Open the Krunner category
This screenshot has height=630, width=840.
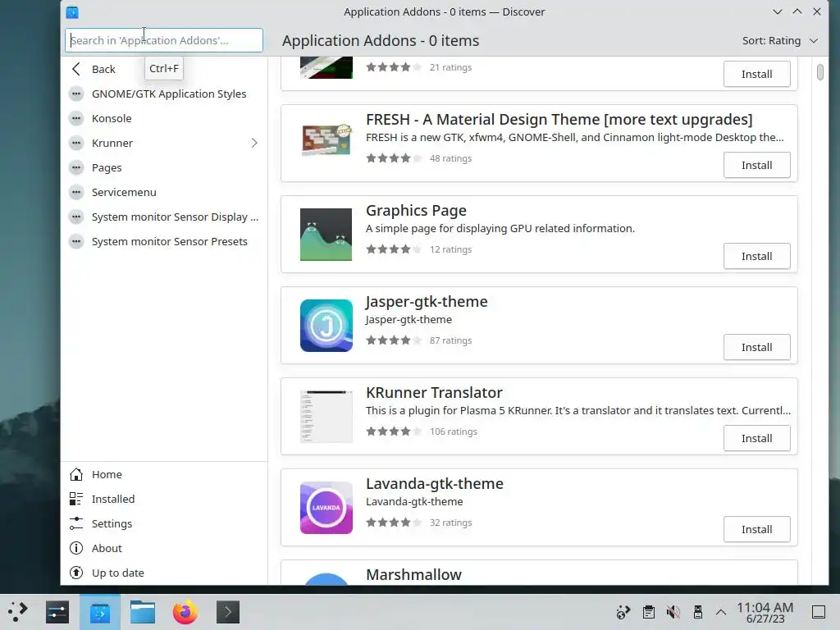164,143
